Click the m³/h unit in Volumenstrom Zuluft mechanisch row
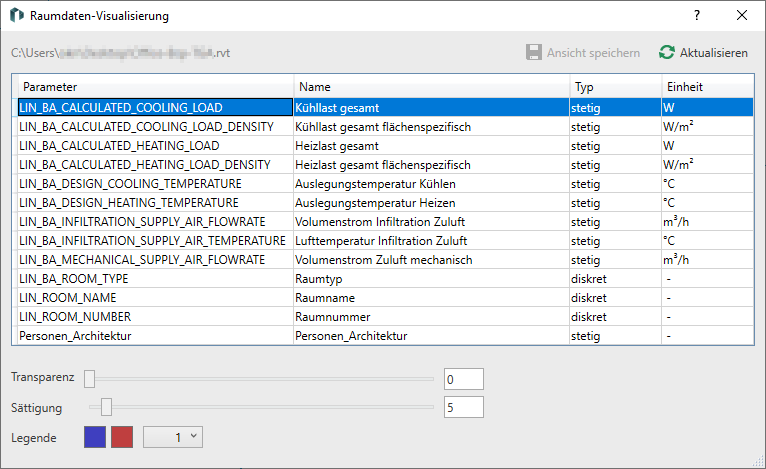766x469 pixels. [x=707, y=260]
